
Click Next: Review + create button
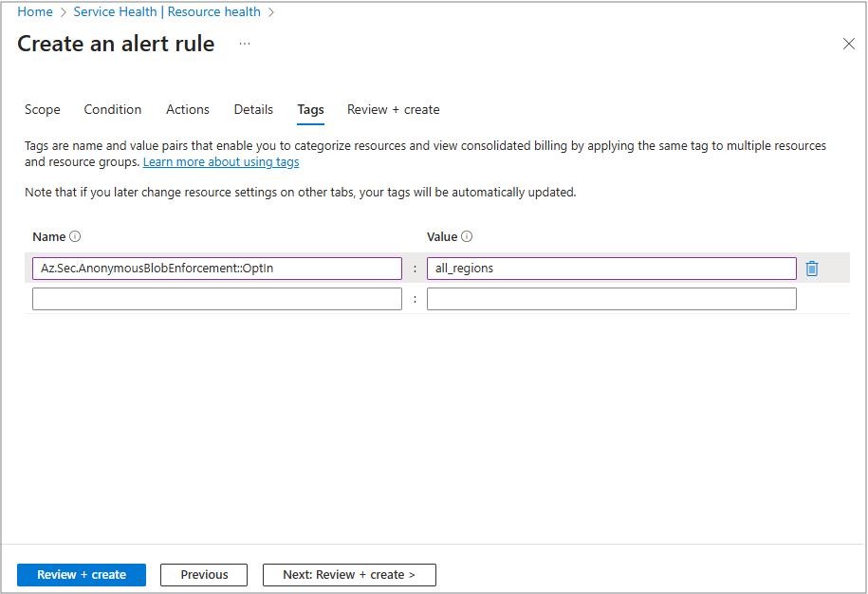[349, 575]
